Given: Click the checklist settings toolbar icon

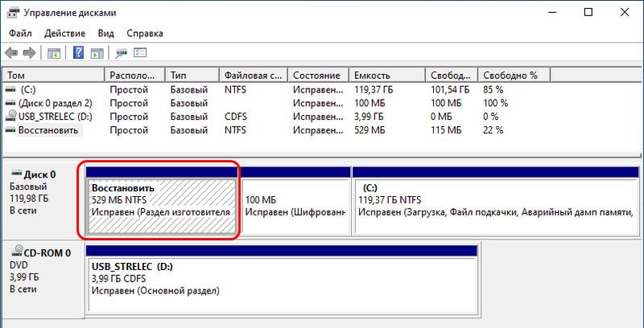Looking at the screenshot, I should click(140, 52).
